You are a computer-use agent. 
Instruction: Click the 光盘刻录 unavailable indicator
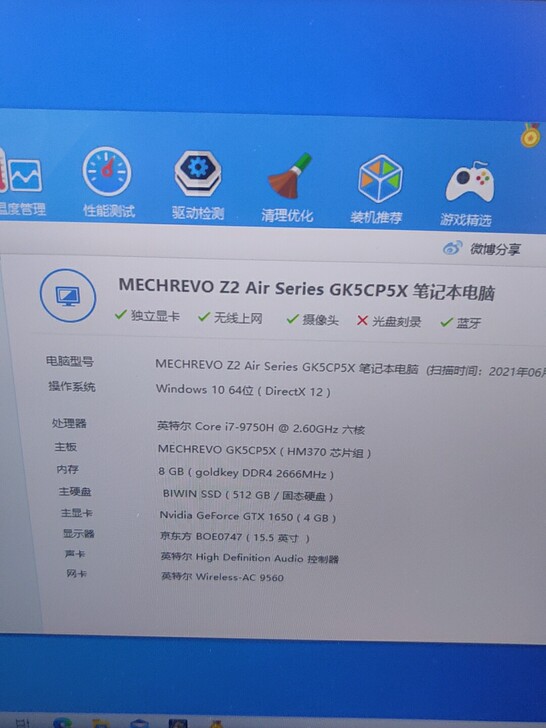coord(389,321)
